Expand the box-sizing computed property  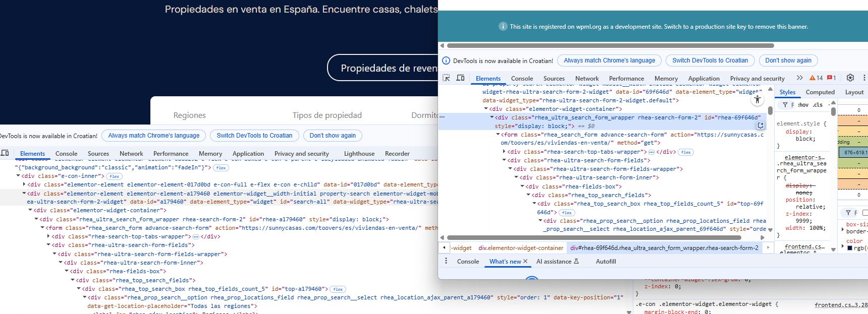click(x=843, y=230)
